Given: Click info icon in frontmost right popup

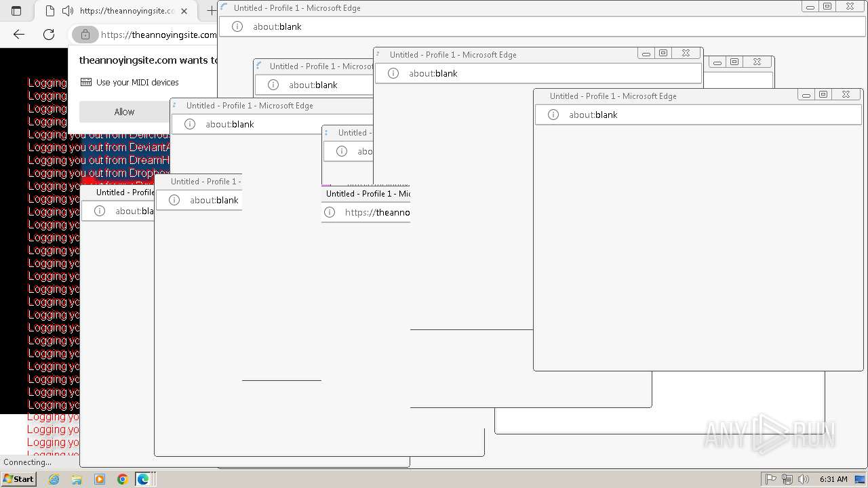Looking at the screenshot, I should 553,115.
